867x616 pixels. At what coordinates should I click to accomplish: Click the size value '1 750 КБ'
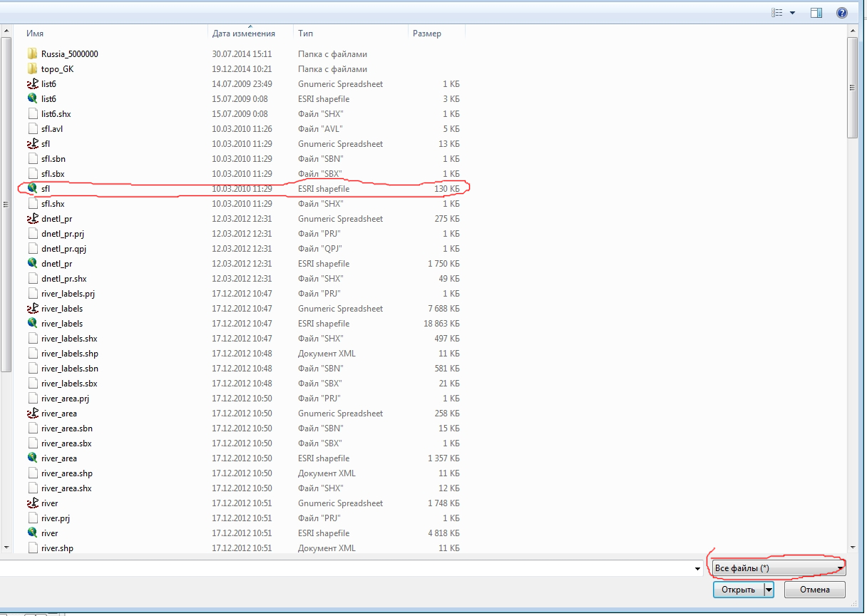click(x=443, y=264)
